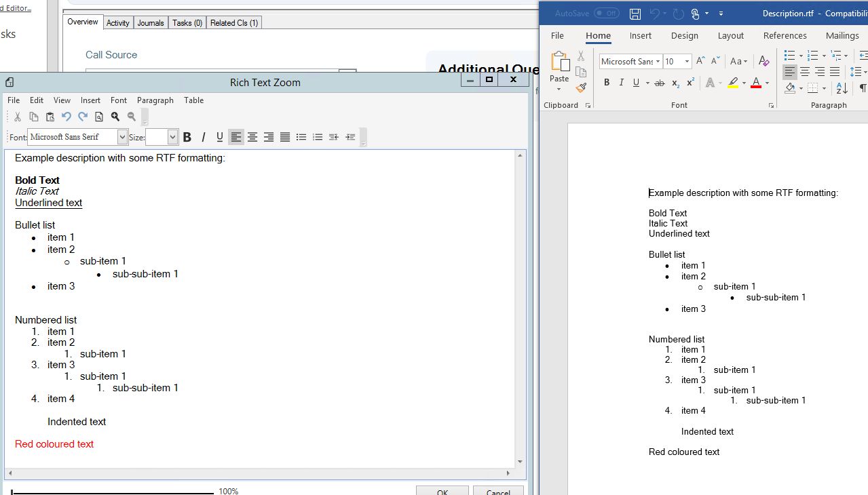Toggle center alignment in Rich Text Zoom

click(x=252, y=137)
